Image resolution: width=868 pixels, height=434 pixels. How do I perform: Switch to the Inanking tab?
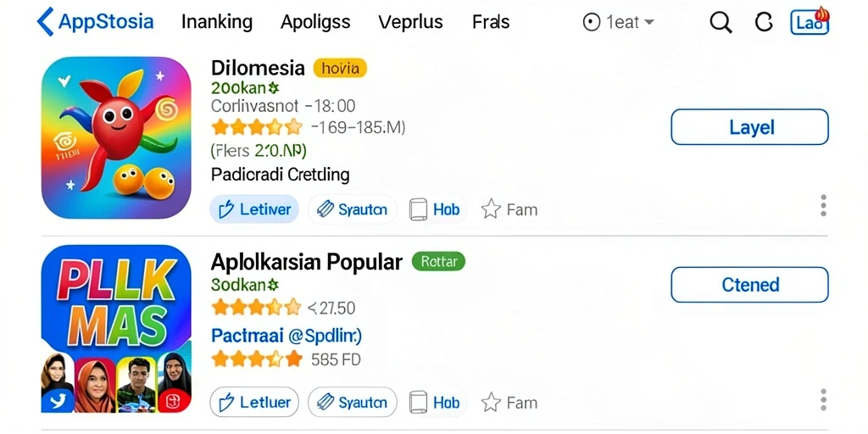217,22
